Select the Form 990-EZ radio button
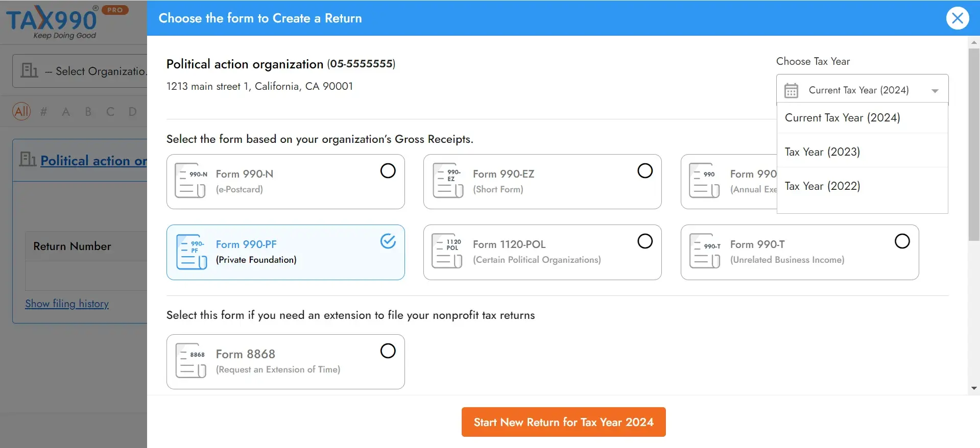The image size is (980, 448). tap(645, 170)
